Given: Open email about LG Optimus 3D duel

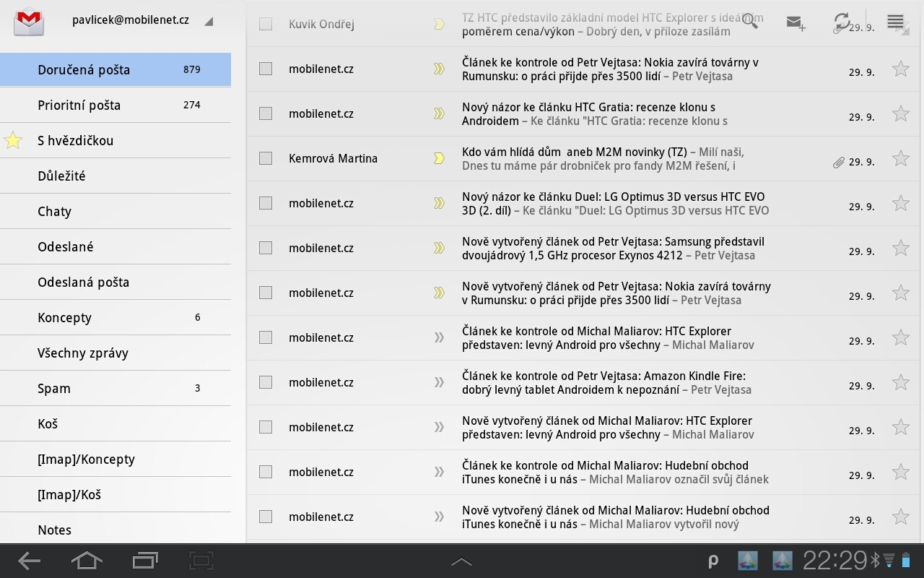Looking at the screenshot, I should pos(615,203).
